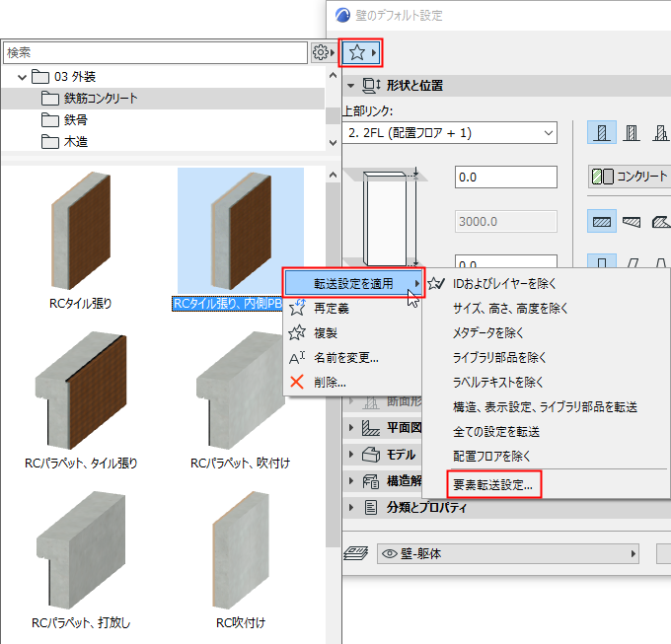Click thumbnail list scroll-up arrow
Image resolution: width=671 pixels, height=644 pixels.
pos(333,175)
